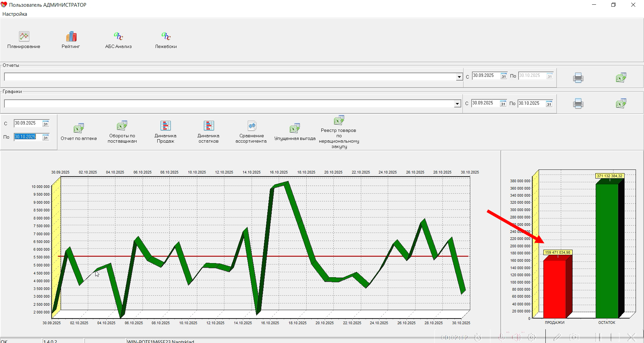Export Упущенная выгода report
The height and width of the screenshot is (343, 644).
pos(295,128)
